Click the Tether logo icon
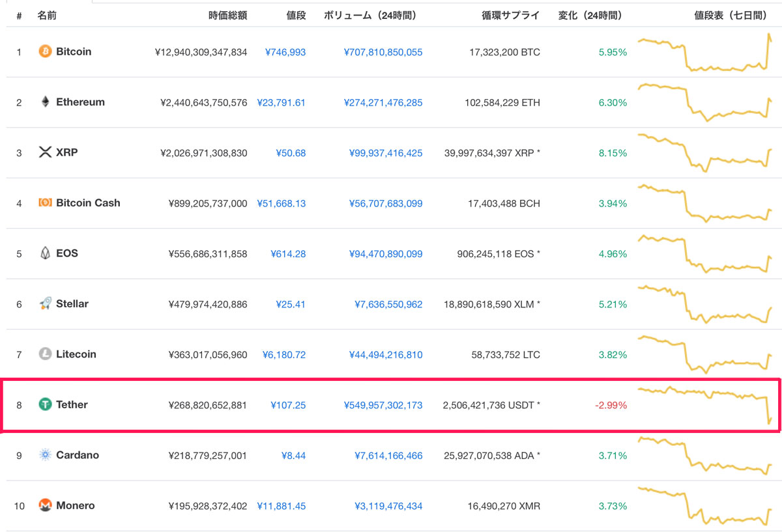 pos(45,404)
